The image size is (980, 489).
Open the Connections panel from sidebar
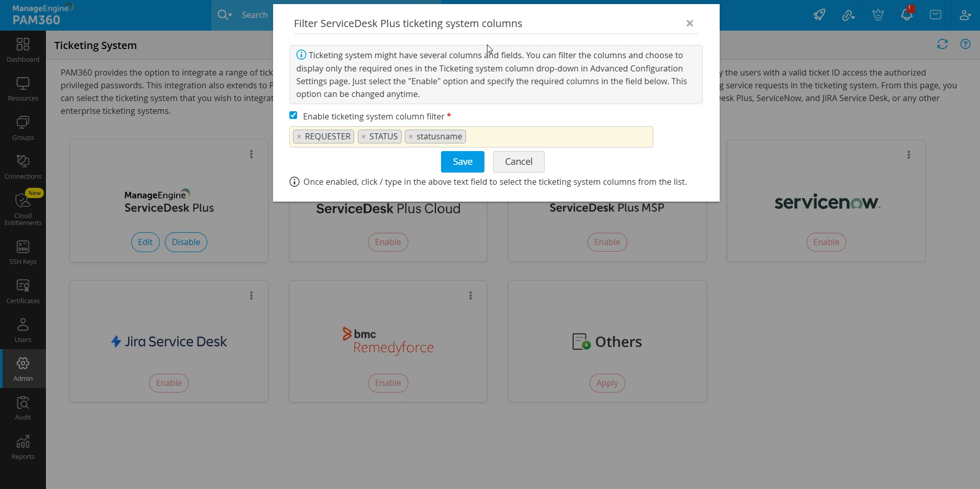22,166
